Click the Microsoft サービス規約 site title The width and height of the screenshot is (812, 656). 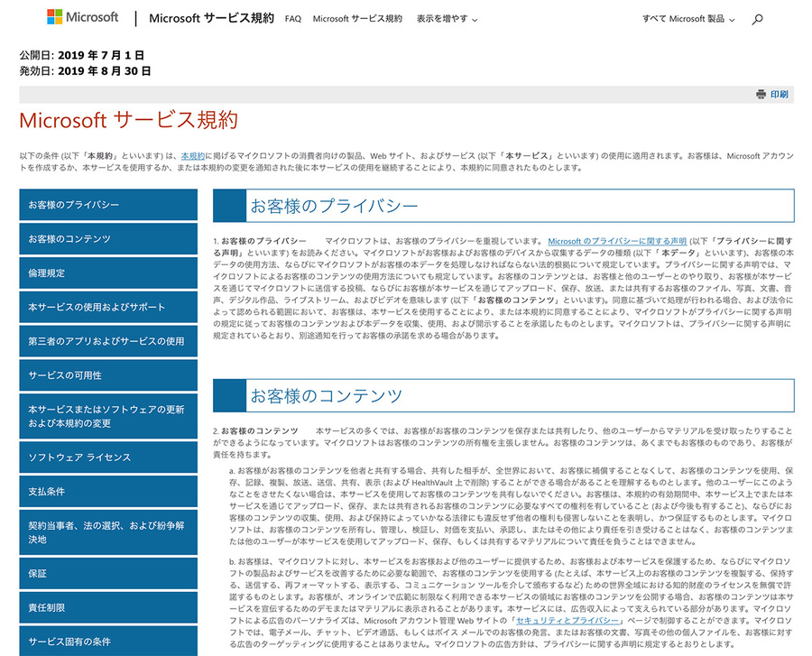coord(211,18)
